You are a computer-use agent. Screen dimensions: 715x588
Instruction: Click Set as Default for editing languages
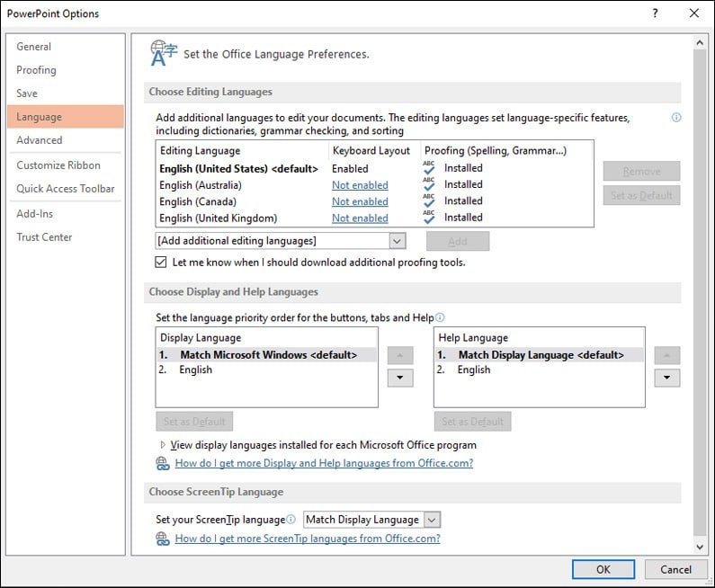641,195
